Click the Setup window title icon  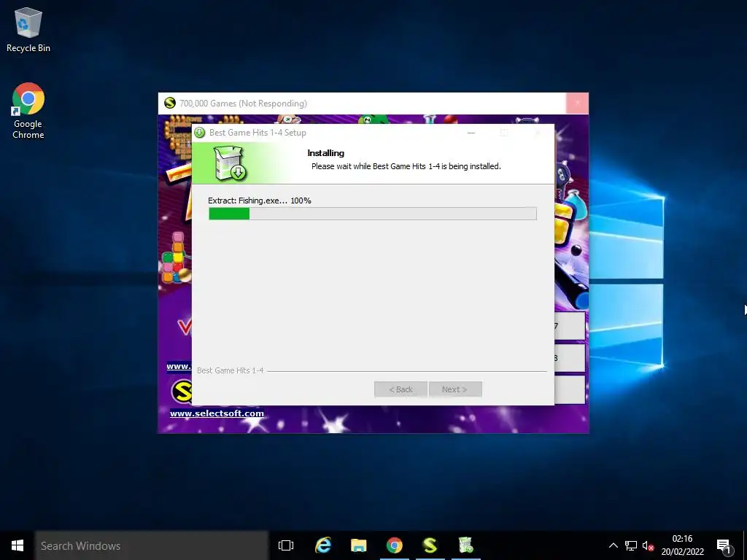click(200, 133)
